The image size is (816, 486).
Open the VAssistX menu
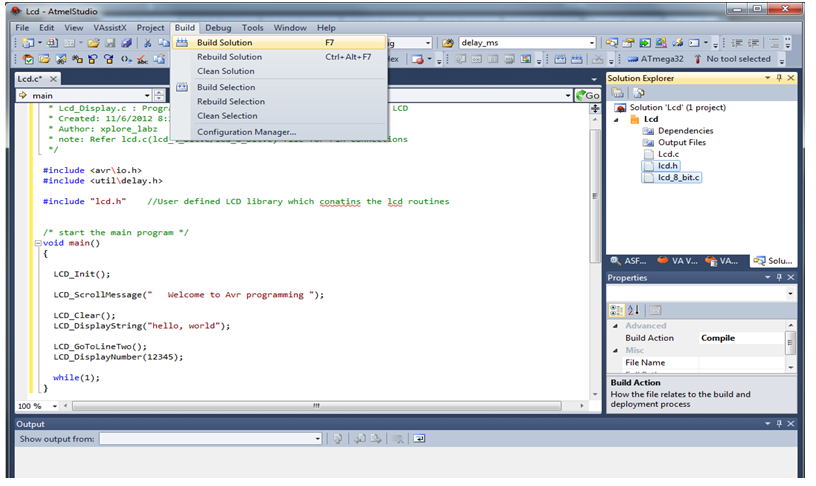point(110,28)
